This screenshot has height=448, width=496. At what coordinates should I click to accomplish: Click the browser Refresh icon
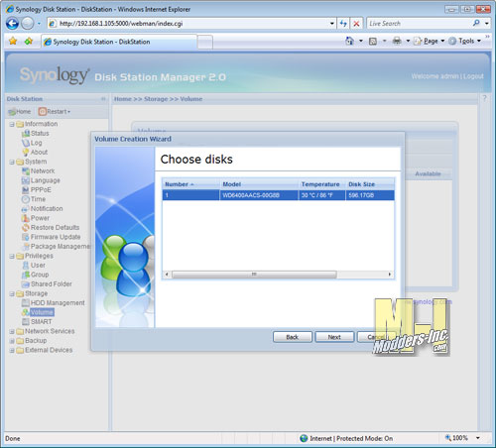tap(343, 24)
